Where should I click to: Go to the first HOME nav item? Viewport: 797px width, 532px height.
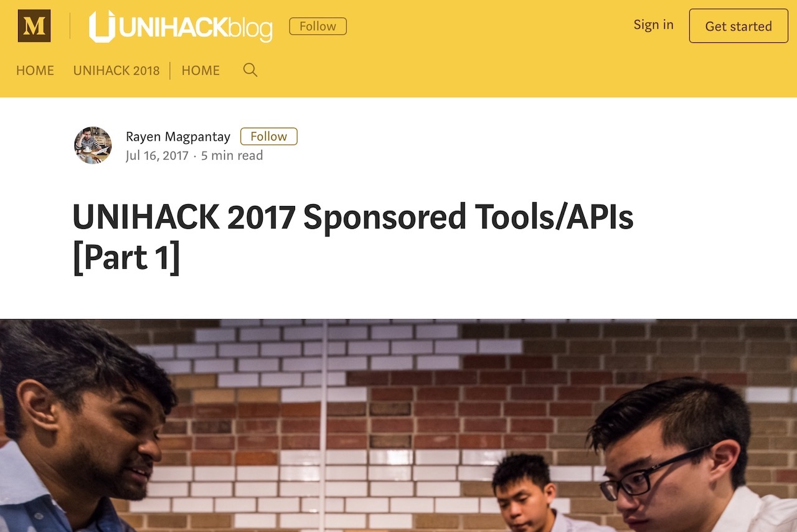[35, 70]
